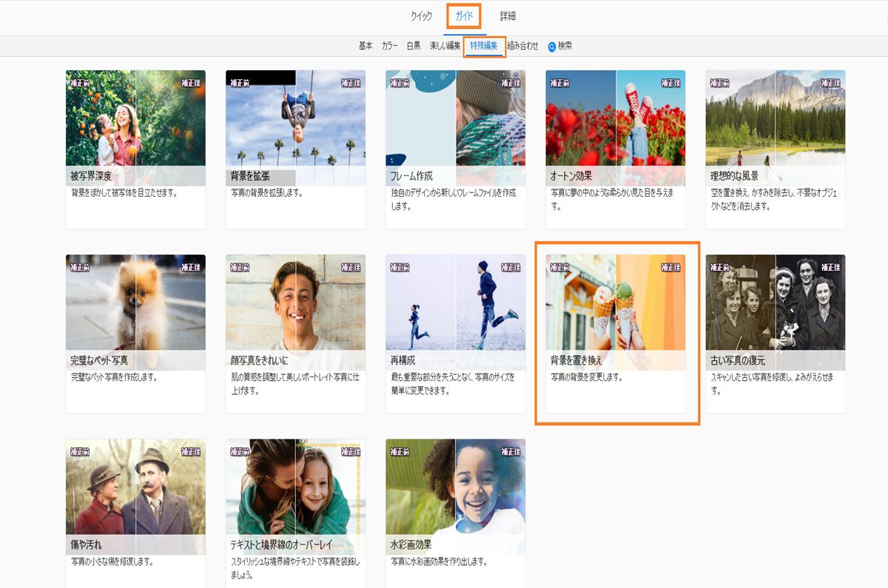888x588 pixels.
Task: Switch to the クイック mode tab
Action: point(421,16)
